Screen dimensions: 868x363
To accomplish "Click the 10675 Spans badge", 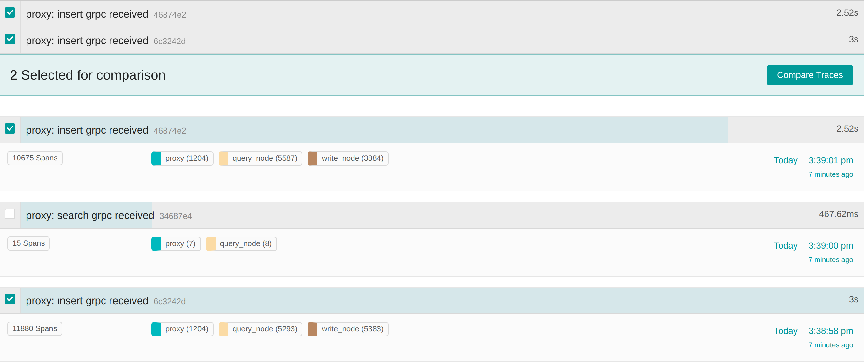I will (35, 158).
